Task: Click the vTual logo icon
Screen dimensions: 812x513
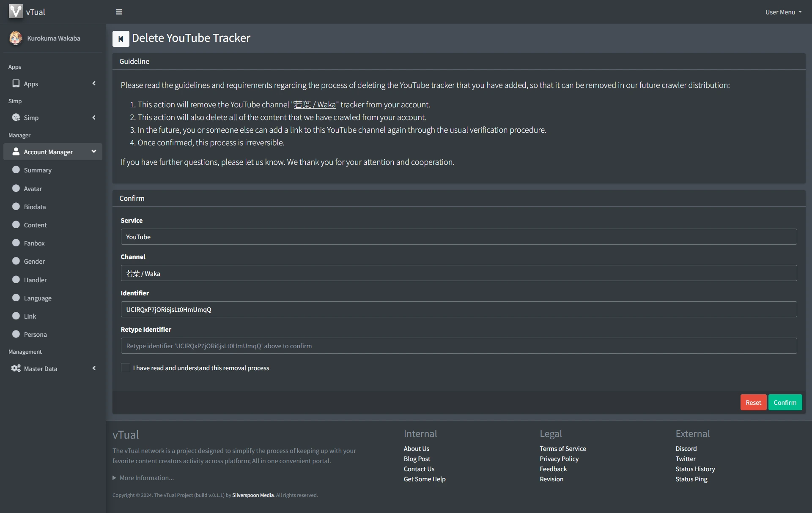Action: click(x=16, y=11)
